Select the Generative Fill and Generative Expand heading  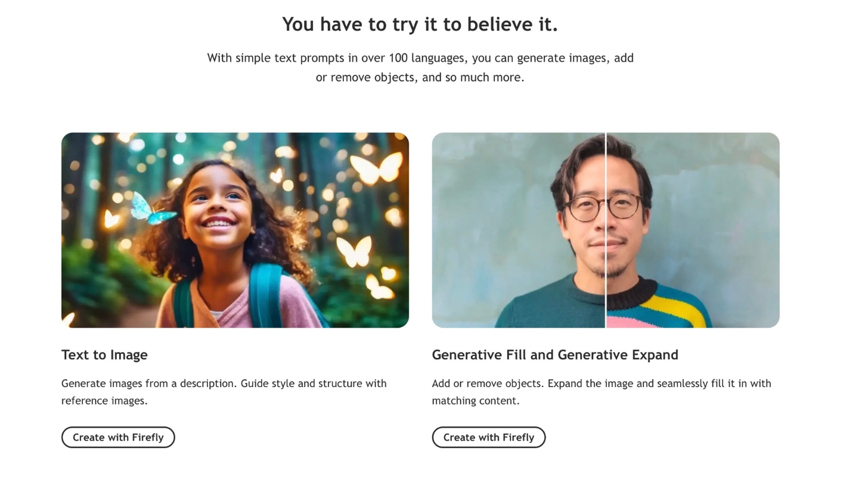pos(554,355)
